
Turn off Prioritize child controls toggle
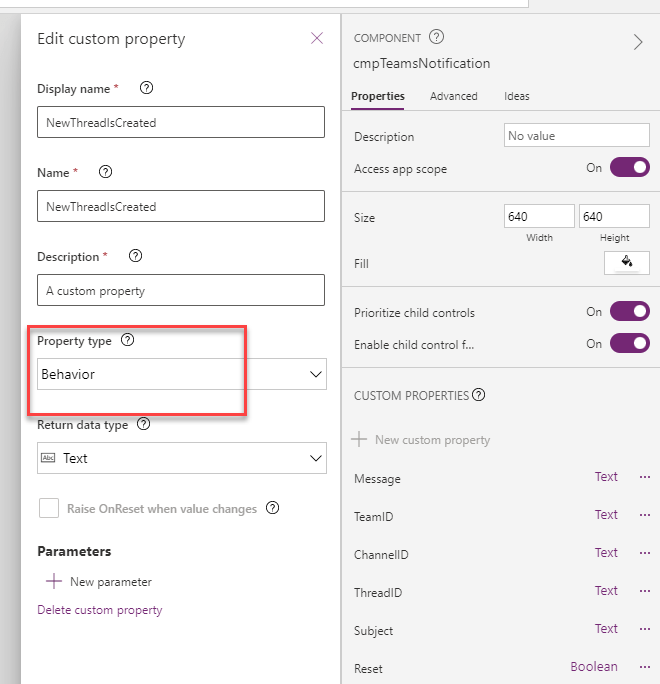(629, 312)
